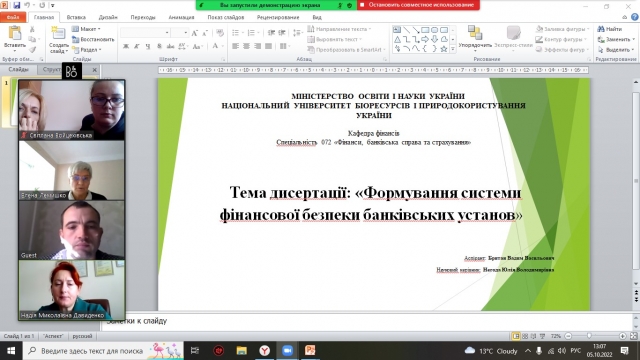Open Replace (Заменить) dropdown arrow
640x360 pixels.
coord(633,39)
